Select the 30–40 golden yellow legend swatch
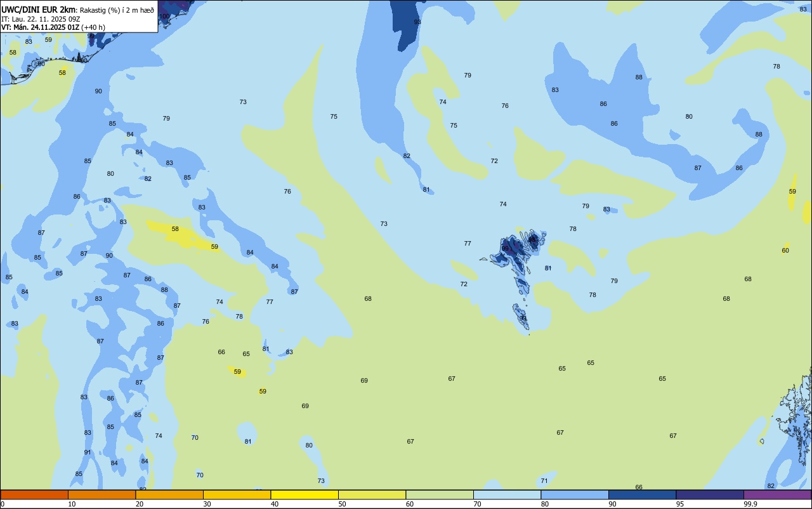 [237, 494]
